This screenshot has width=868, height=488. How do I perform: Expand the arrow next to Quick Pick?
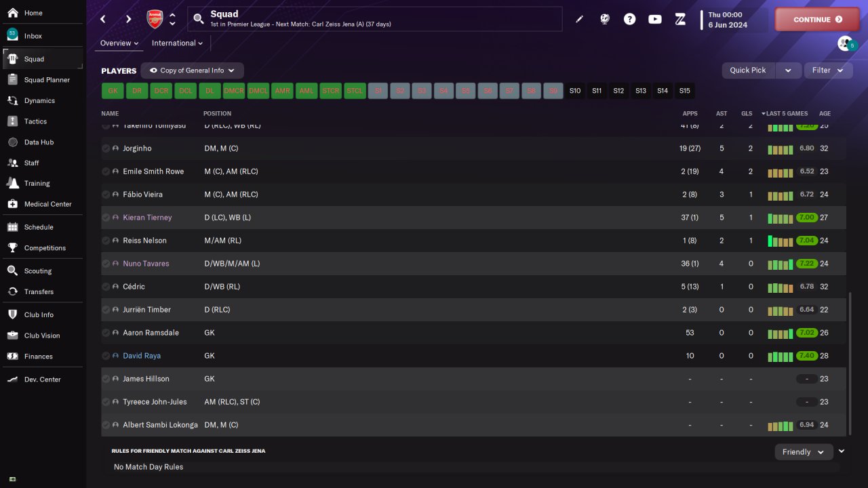coord(788,70)
